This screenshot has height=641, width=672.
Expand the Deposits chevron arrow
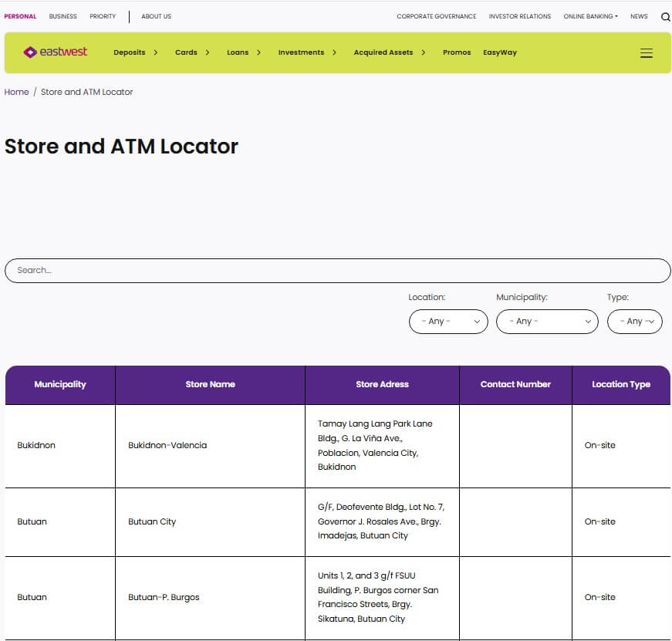[x=155, y=52]
